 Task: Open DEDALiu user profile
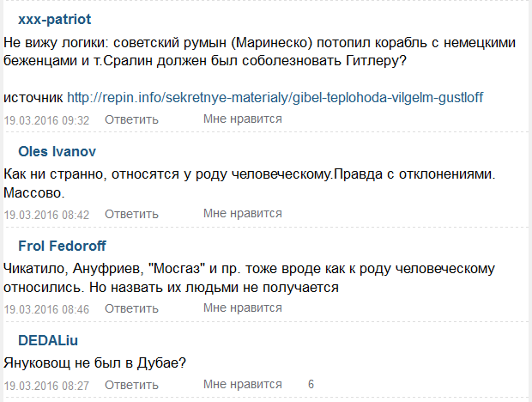coord(48,341)
